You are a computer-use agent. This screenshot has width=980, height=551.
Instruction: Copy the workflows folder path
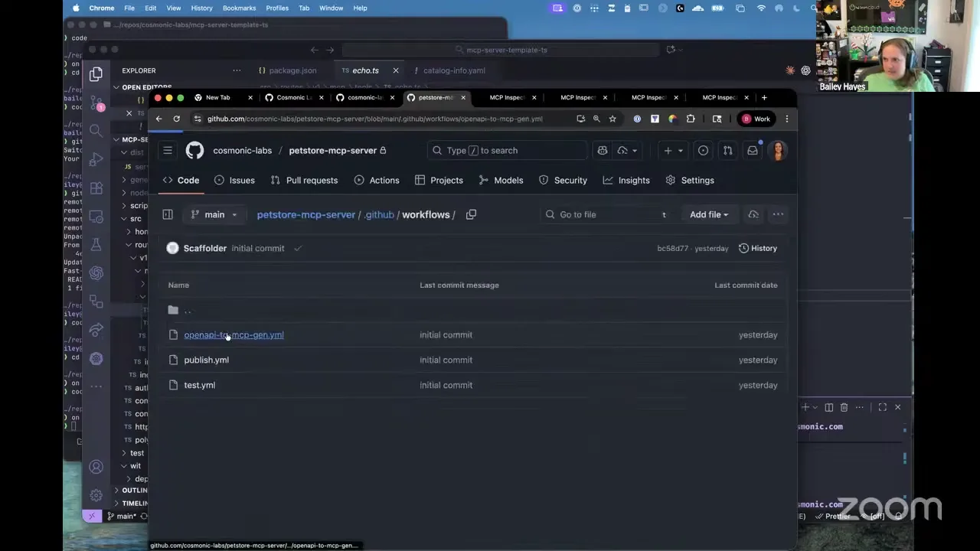pos(471,215)
